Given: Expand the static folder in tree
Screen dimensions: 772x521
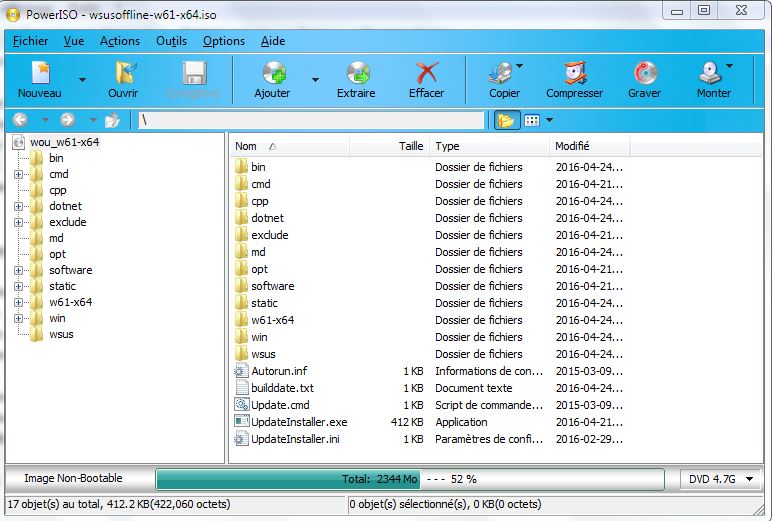Looking at the screenshot, I should point(18,287).
